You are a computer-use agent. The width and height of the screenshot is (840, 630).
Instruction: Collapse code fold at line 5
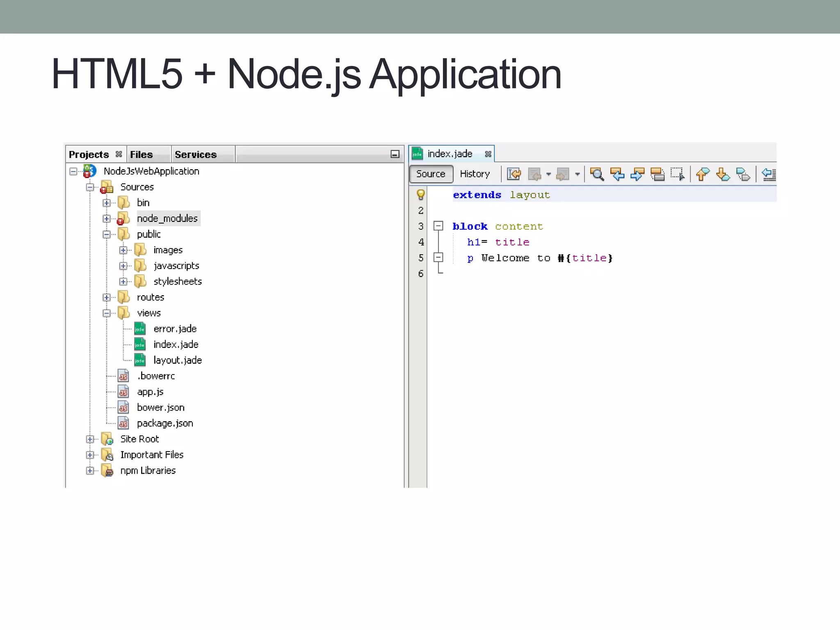point(438,257)
